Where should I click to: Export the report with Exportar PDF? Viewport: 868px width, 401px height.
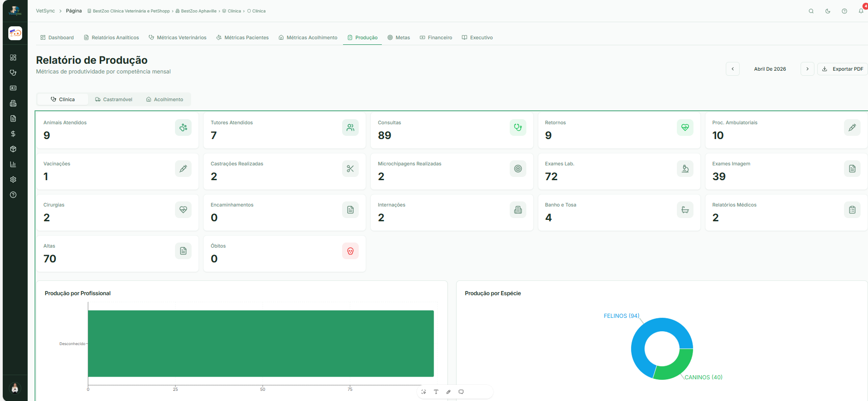(843, 69)
